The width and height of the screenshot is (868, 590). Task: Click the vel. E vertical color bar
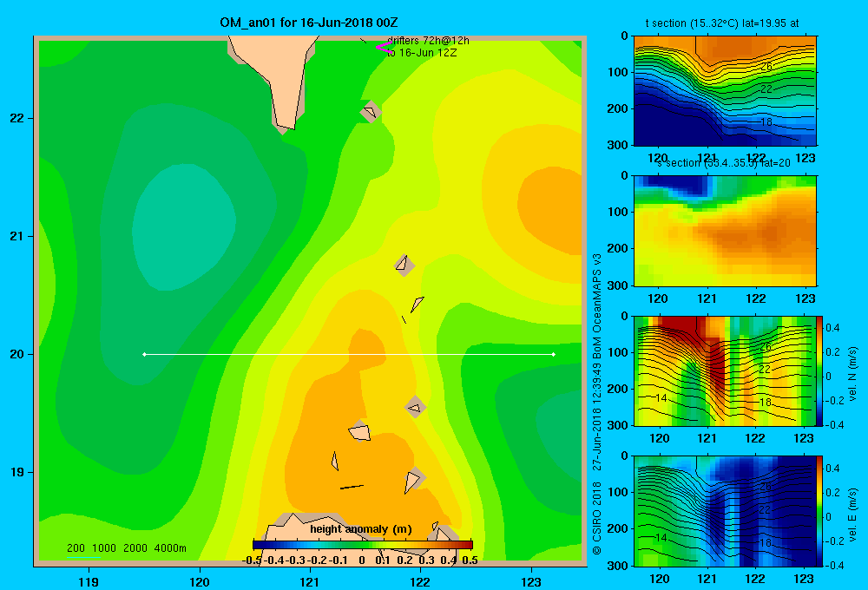(820, 511)
